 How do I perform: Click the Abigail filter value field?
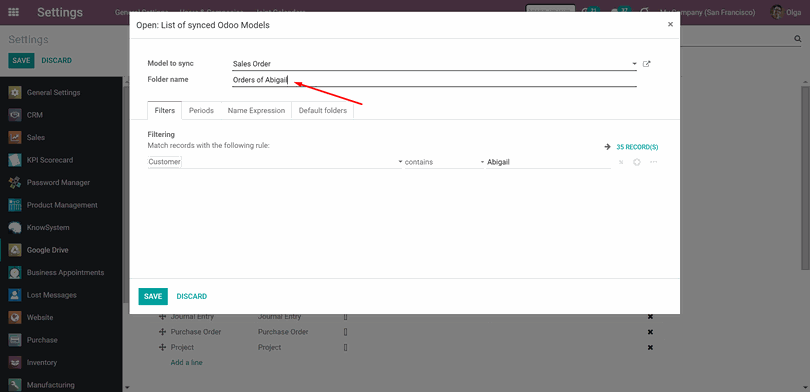pos(548,162)
